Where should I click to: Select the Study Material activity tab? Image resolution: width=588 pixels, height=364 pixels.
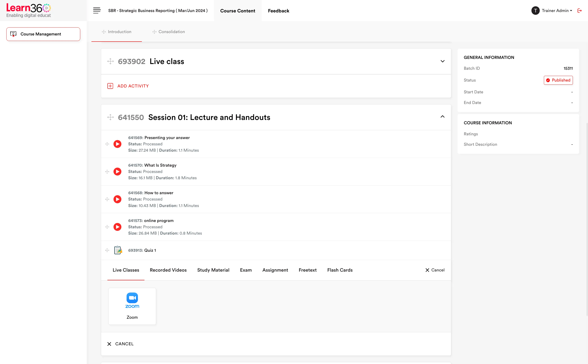(213, 270)
